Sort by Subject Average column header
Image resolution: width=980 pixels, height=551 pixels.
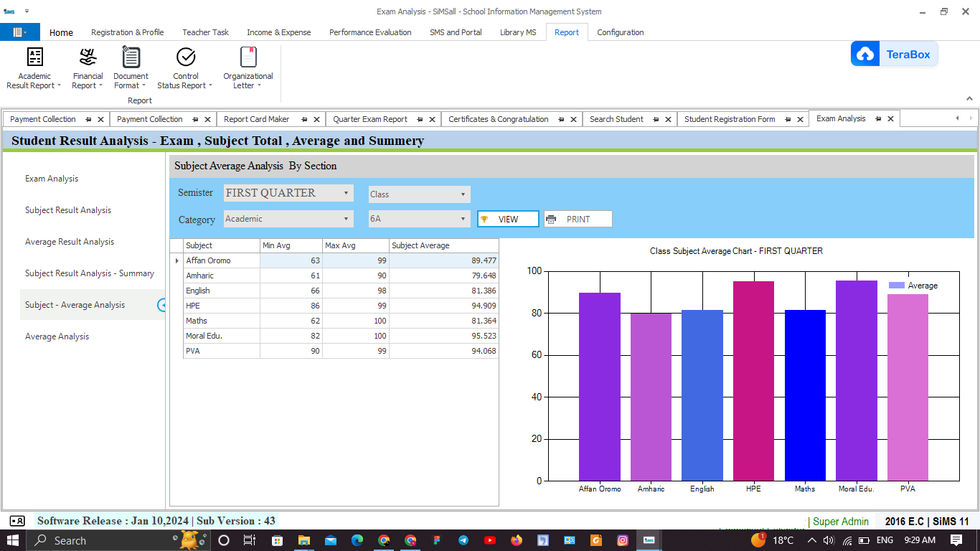443,245
